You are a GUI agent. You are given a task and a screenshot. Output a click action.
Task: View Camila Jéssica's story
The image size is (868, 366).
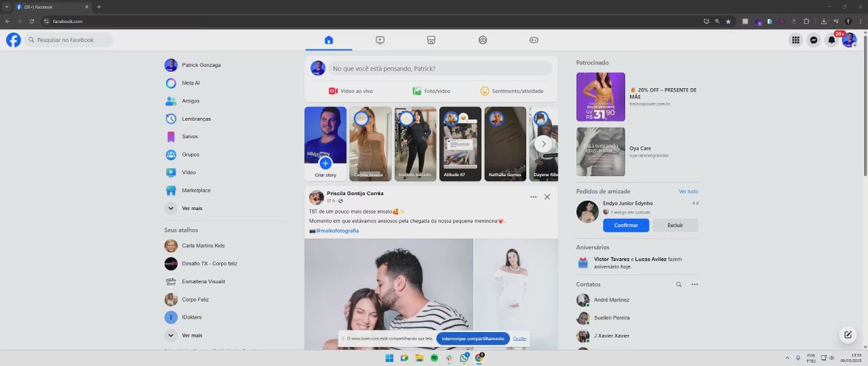[x=370, y=144]
